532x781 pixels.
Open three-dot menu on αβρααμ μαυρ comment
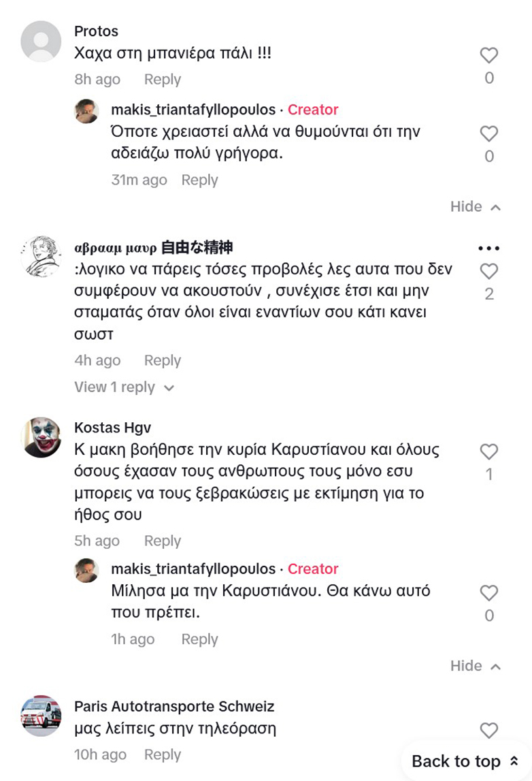point(488,249)
